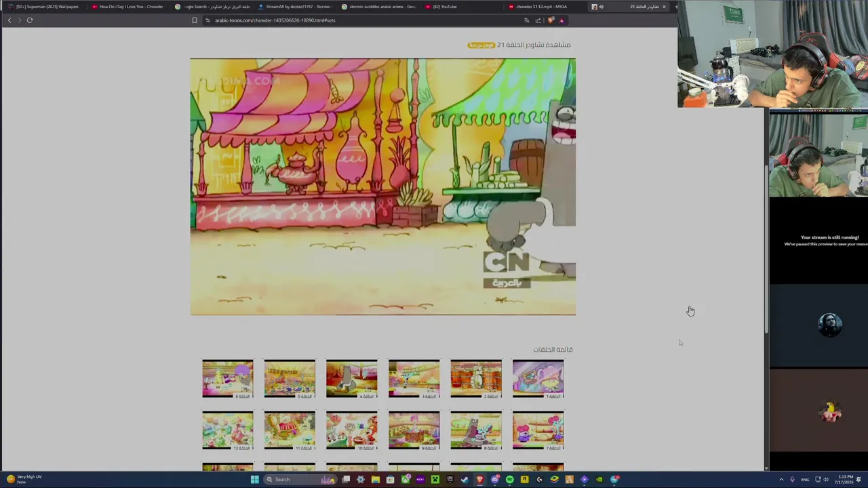
Task: Switch to stremio subtitles arabic anime tab
Action: point(380,7)
